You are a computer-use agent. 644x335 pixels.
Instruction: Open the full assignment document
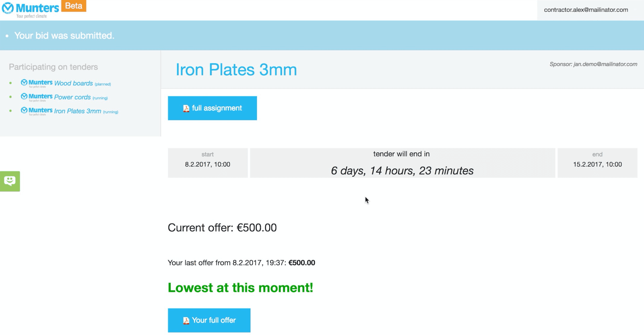point(212,108)
